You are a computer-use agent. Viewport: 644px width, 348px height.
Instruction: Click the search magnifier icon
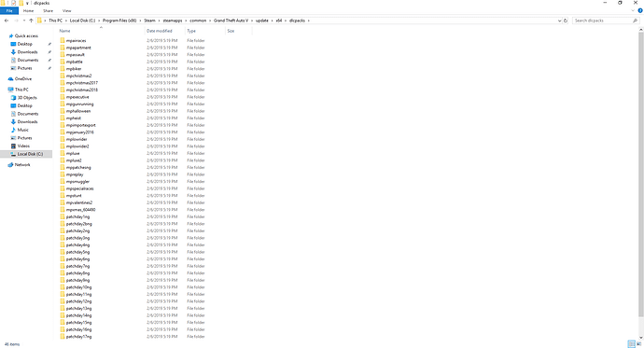click(x=636, y=21)
